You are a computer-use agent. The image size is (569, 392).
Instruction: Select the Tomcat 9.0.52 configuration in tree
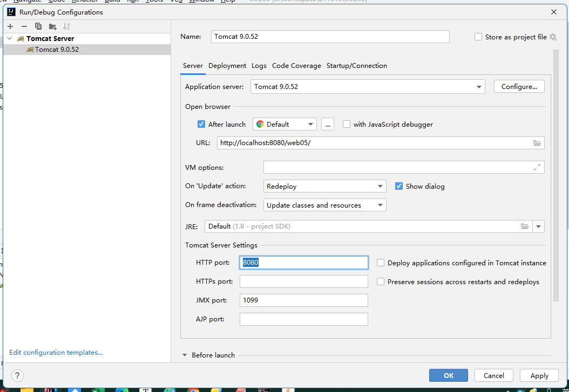point(87,50)
